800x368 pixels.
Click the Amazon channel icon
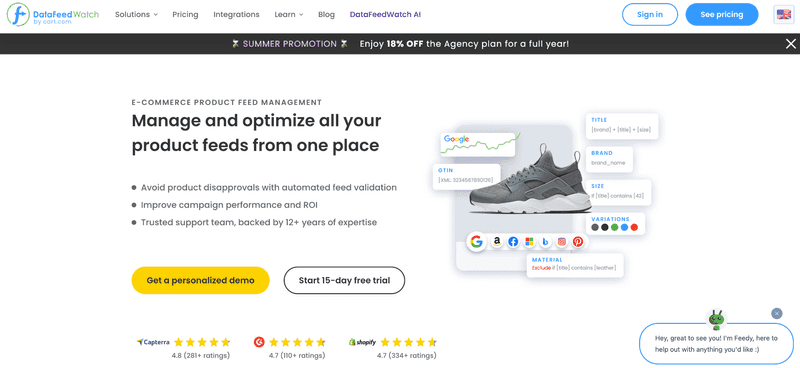pyautogui.click(x=496, y=242)
